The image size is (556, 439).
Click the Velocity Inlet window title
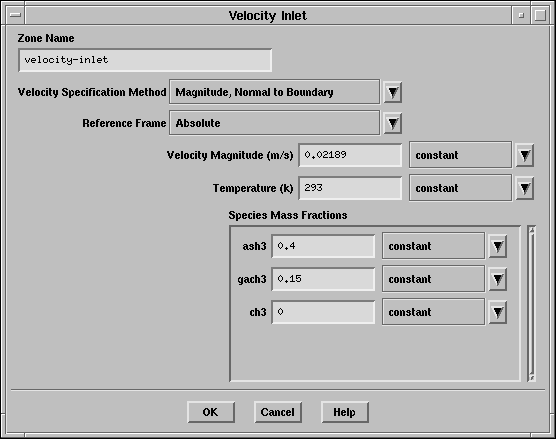[268, 16]
